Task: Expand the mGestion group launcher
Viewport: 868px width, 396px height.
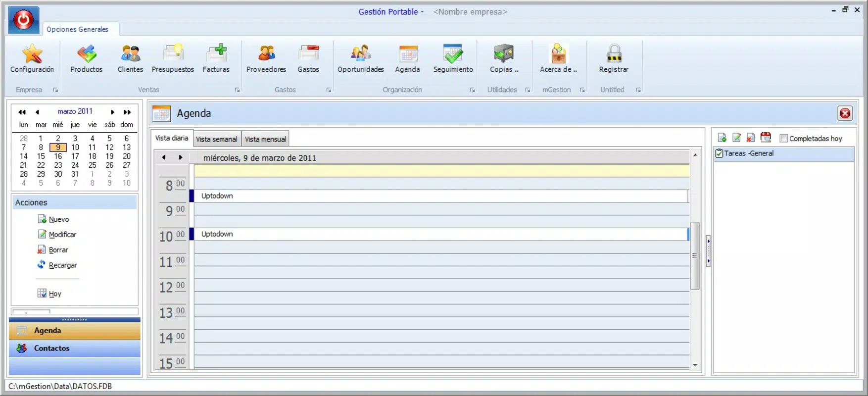Action: 582,90
